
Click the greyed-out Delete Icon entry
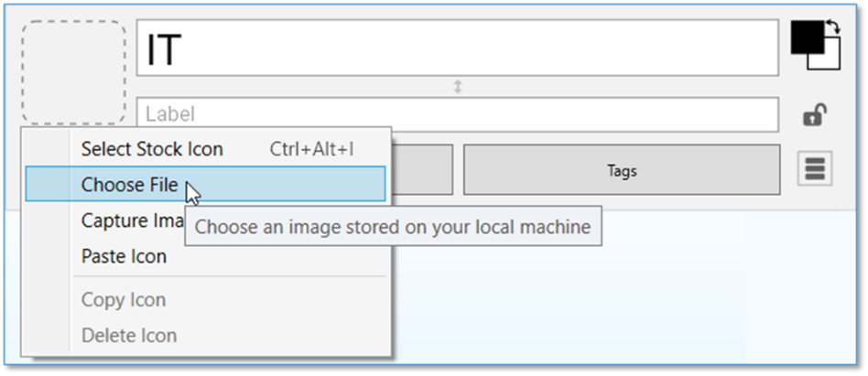click(x=128, y=336)
